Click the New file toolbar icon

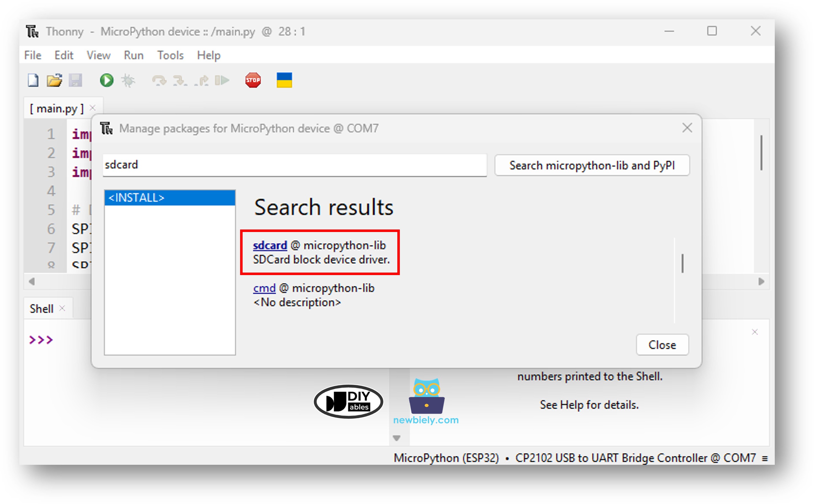(33, 80)
